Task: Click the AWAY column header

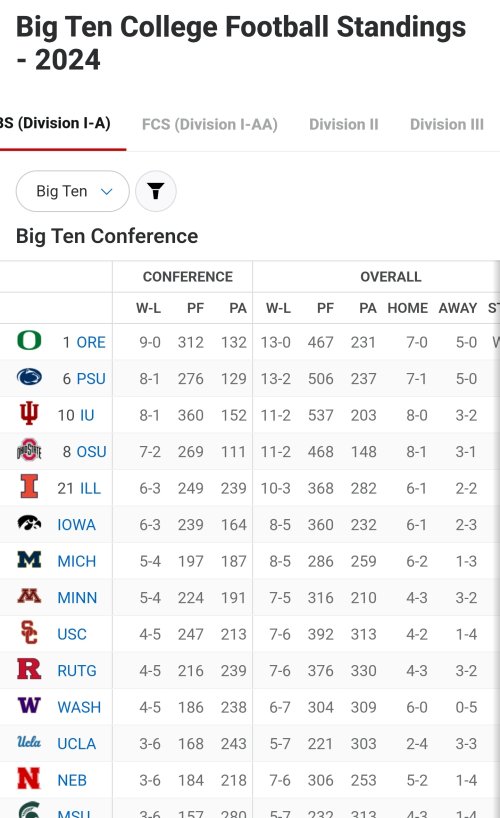Action: click(x=458, y=308)
